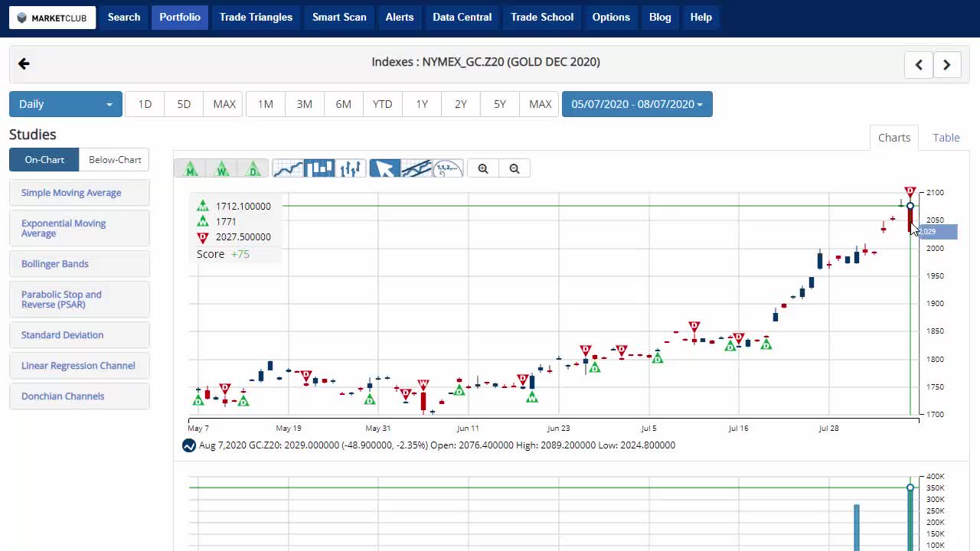Screen dimensions: 980x551
Task: Select the pointer cursor tool
Action: pos(385,168)
